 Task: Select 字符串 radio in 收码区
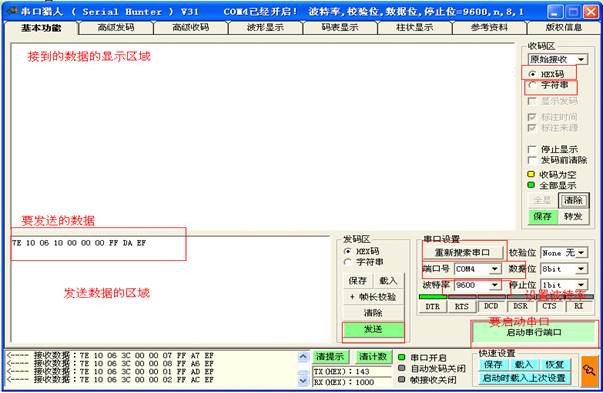coord(532,85)
